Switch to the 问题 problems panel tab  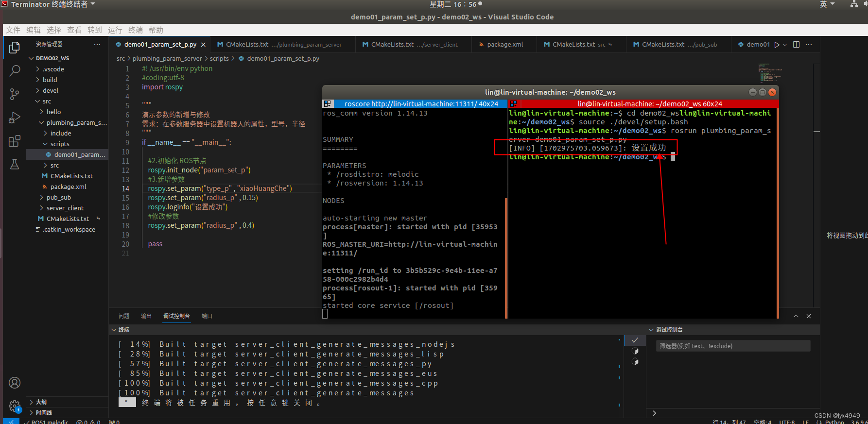[124, 316]
